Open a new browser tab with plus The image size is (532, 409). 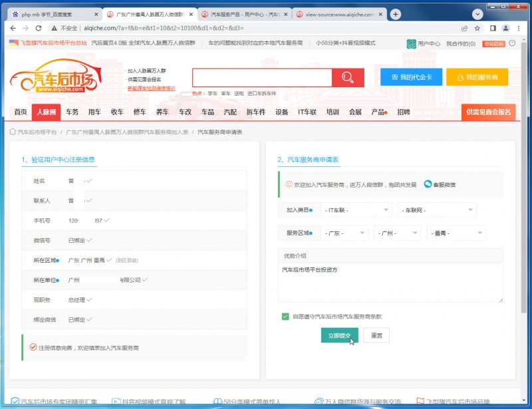[395, 14]
